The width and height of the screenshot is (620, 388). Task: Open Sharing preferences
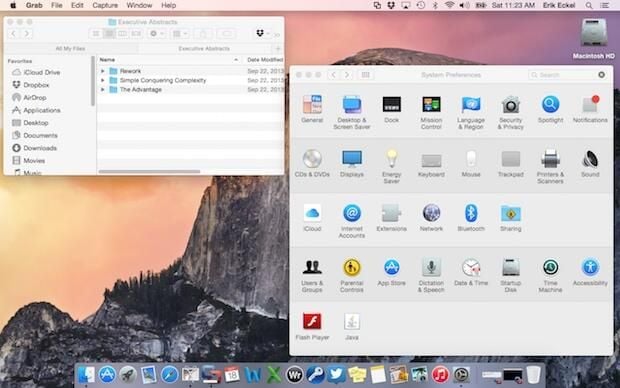510,218
